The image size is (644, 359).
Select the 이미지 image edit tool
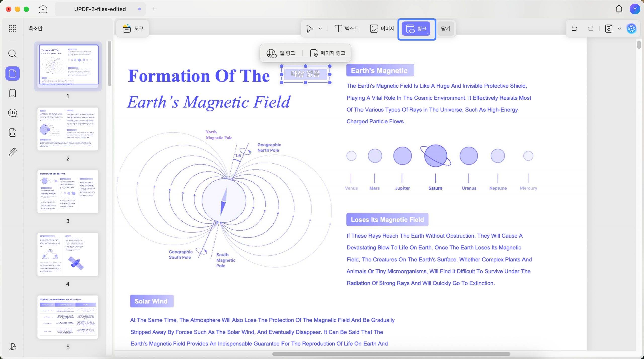[382, 29]
